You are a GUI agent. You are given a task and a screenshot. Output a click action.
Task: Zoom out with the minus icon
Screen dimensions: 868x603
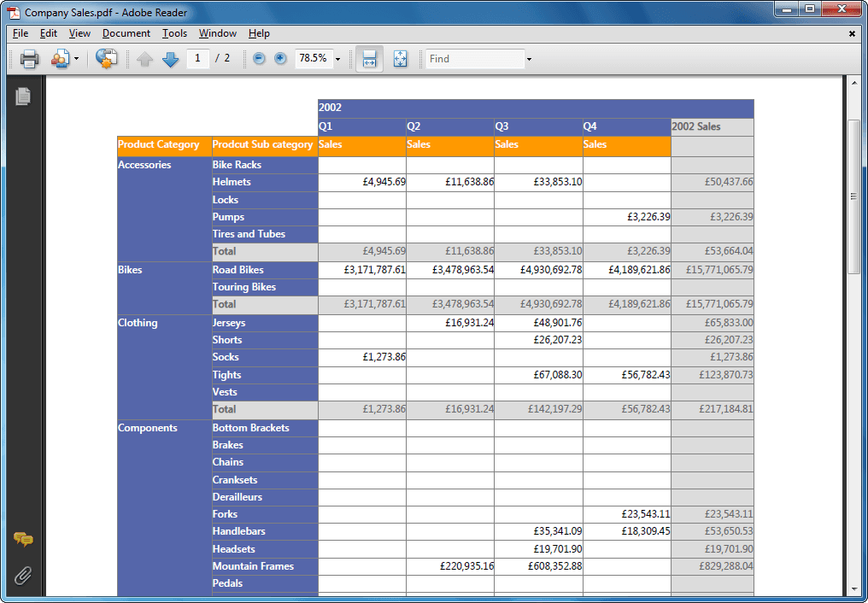tap(259, 58)
